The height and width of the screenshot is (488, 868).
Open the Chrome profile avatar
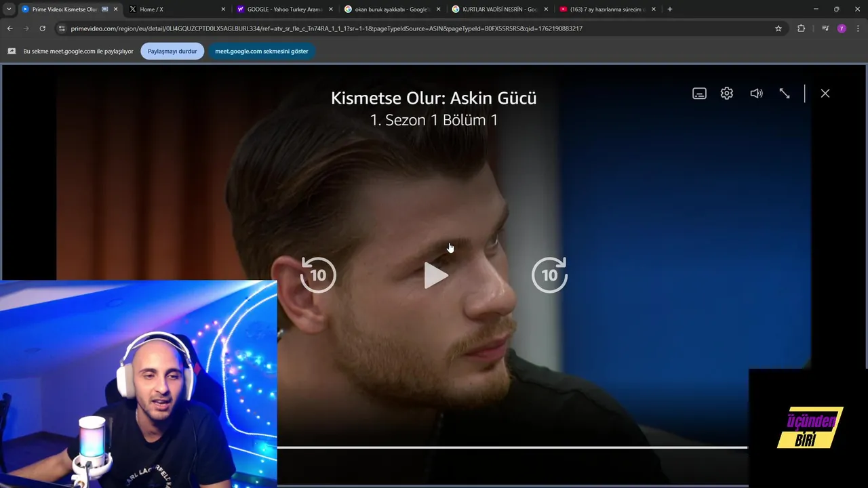[x=842, y=28]
